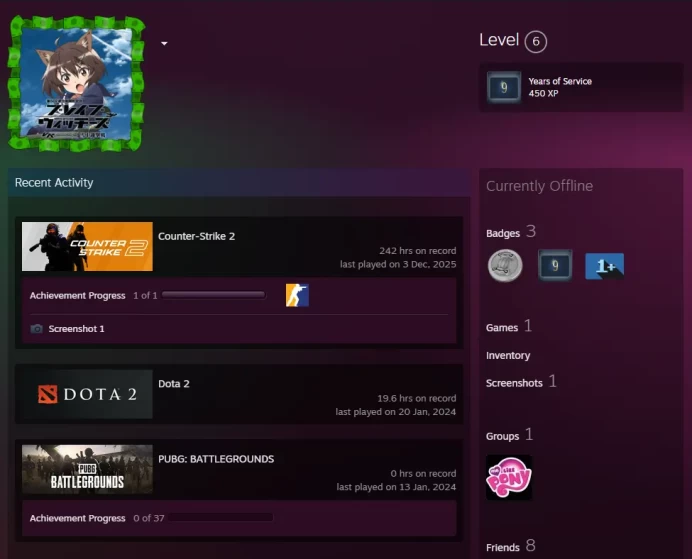Open Counter-Strike 2 Achievement Progress link
Screen dimensions: 692x559
[77, 296]
